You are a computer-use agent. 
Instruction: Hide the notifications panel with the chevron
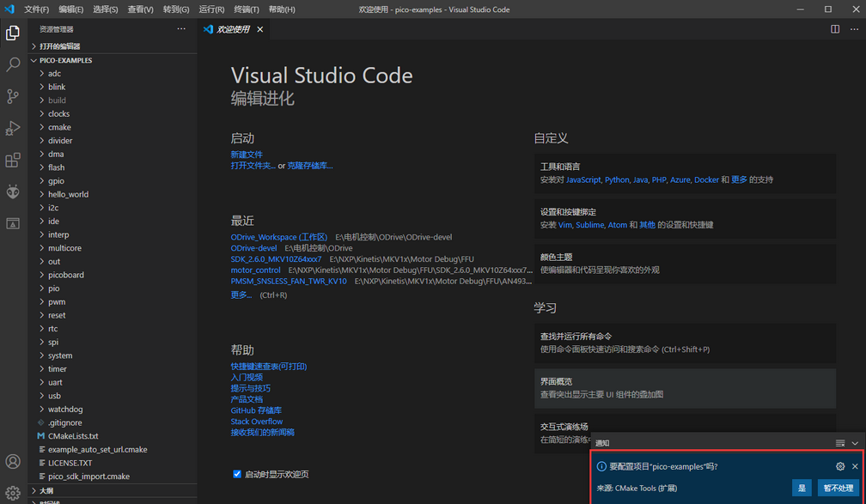coord(855,443)
